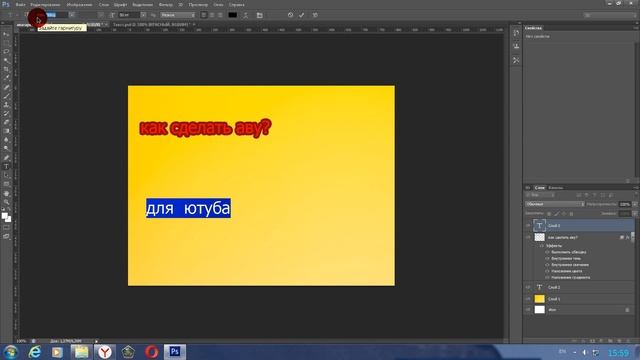This screenshot has height=360, width=640.
Task: Select the Clone Stamp tool
Action: 6,104
